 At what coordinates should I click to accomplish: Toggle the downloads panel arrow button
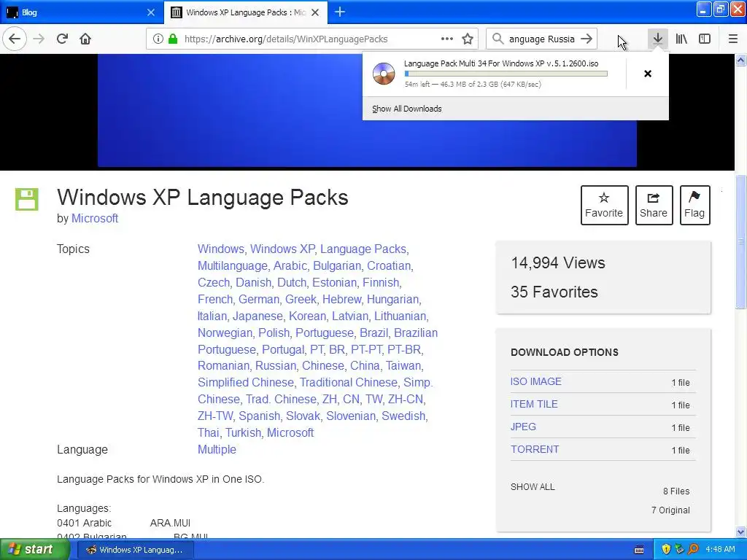(658, 39)
